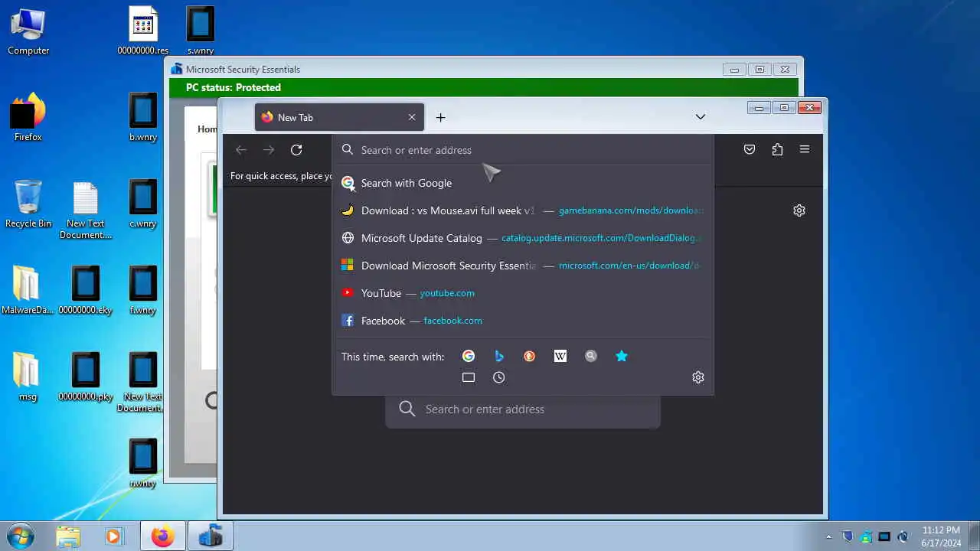Search this time with Google icon
The image size is (980, 551).
click(x=469, y=356)
